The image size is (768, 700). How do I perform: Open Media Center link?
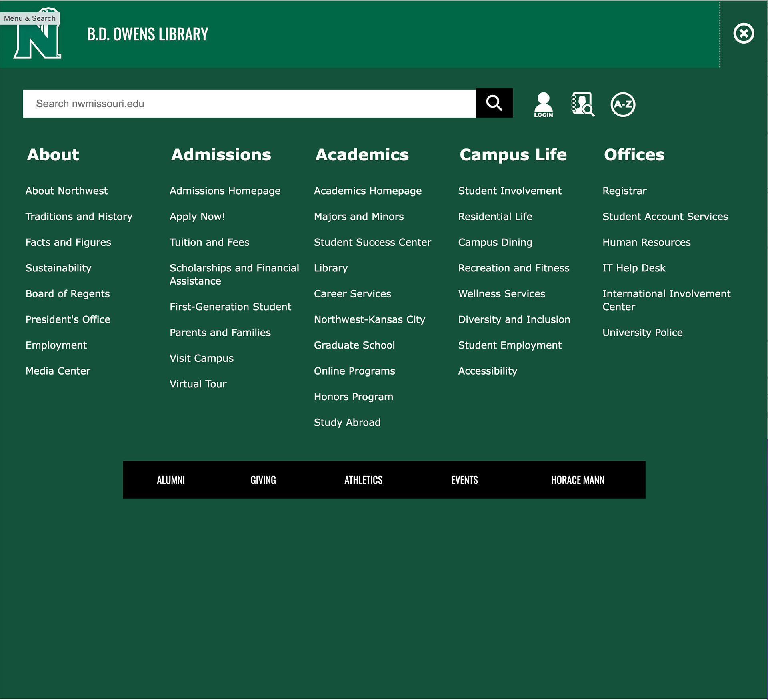(58, 371)
